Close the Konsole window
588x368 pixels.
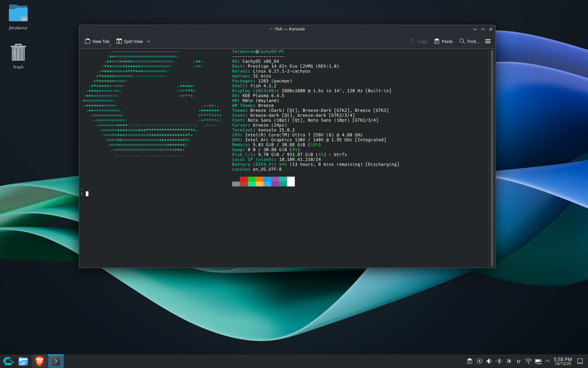pyautogui.click(x=491, y=29)
